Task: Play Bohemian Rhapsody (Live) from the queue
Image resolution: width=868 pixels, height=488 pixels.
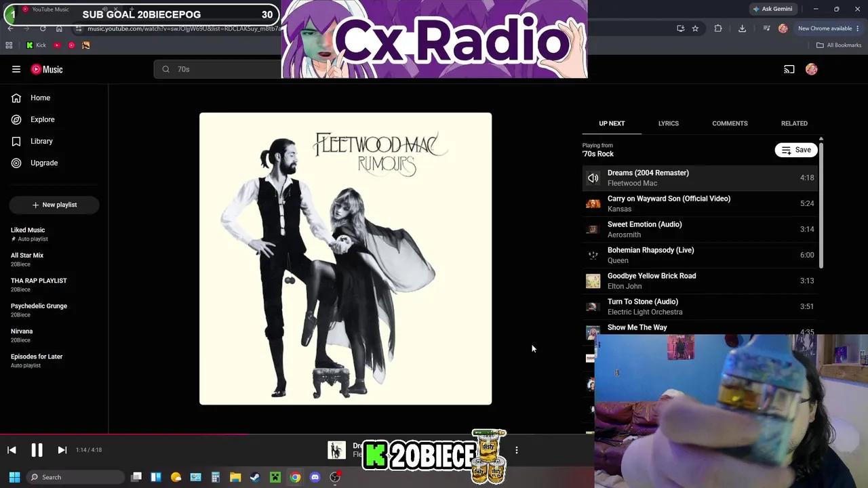Action: click(700, 255)
